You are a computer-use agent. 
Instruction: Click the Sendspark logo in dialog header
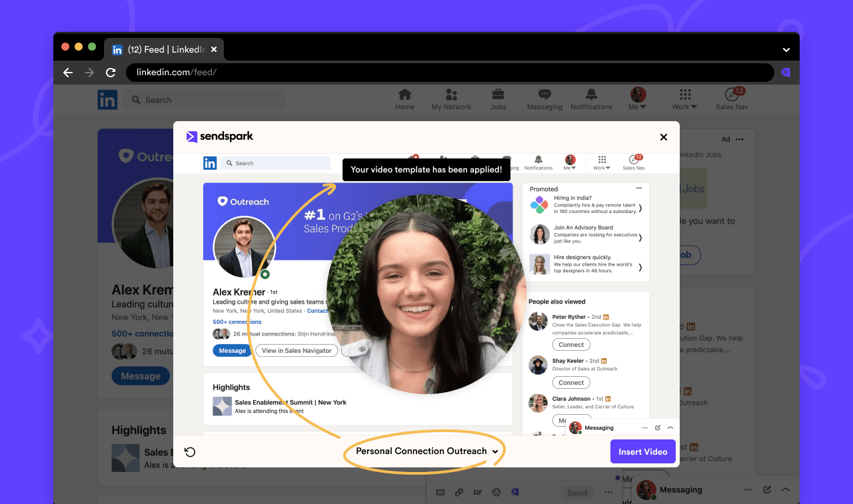coord(220,136)
